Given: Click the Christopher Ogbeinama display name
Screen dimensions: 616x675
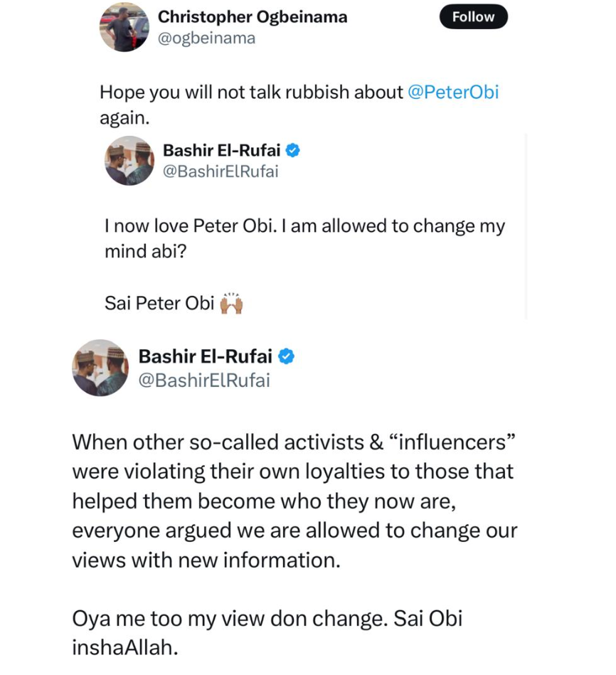Looking at the screenshot, I should click(x=253, y=16).
